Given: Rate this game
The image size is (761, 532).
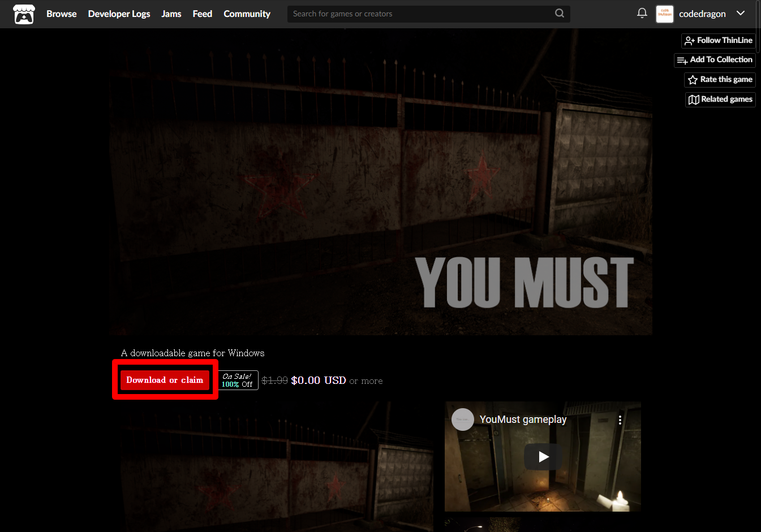Looking at the screenshot, I should [x=720, y=80].
